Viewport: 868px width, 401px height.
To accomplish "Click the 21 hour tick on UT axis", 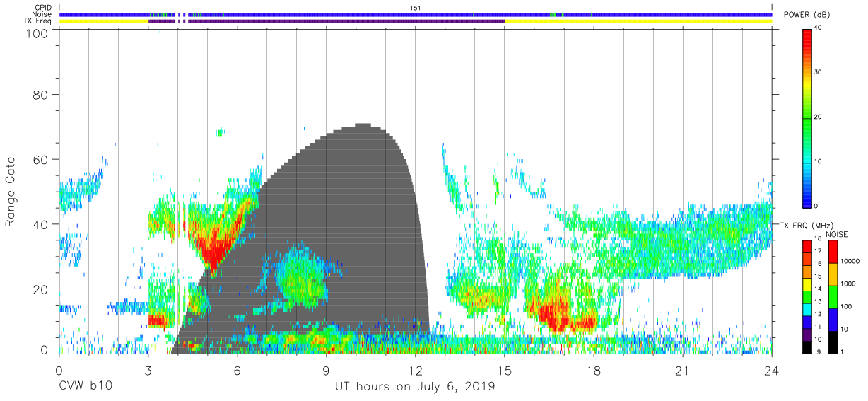I will (x=683, y=371).
